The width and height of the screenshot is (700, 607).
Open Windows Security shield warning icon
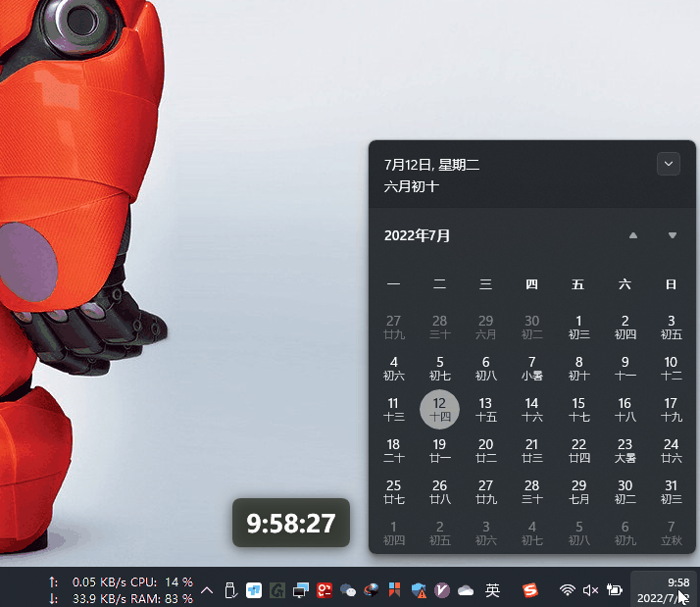click(x=419, y=590)
